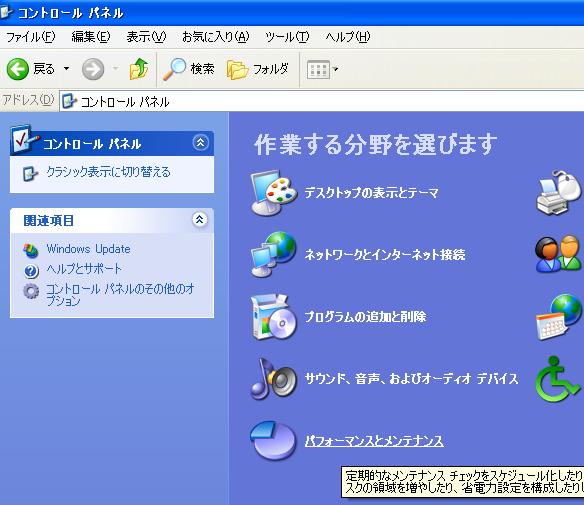Open the network globe and computers icon
Viewport: 584px width, 505px height.
(274, 254)
